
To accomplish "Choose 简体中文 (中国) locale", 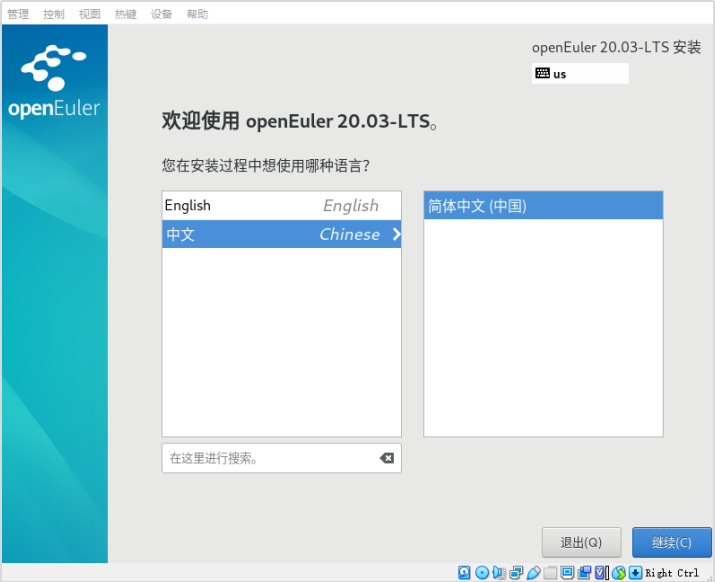I will click(543, 206).
